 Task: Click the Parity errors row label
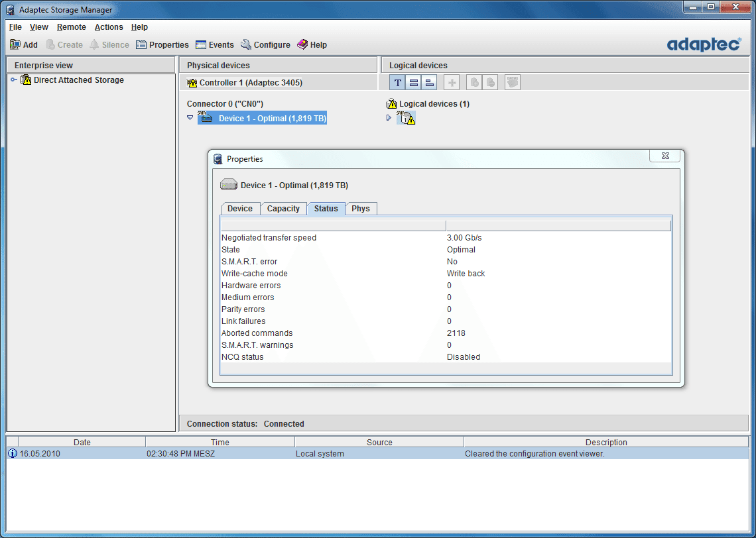pyautogui.click(x=243, y=309)
